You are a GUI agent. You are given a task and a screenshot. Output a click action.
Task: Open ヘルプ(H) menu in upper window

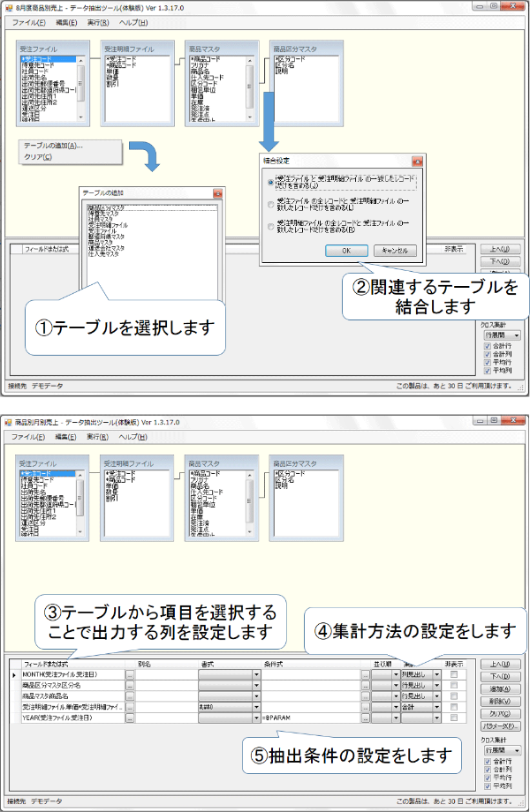(x=133, y=22)
